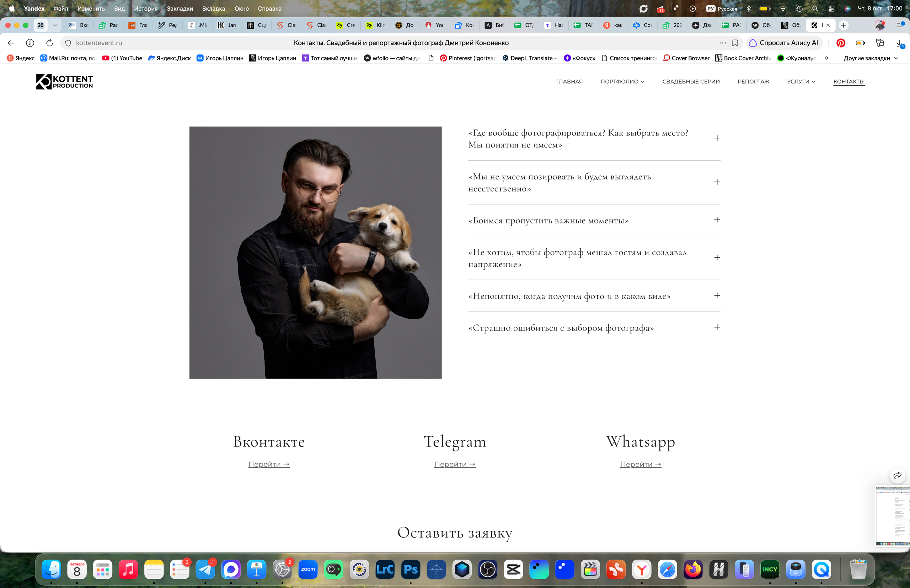Open the tab list chevron next to 26
The image size is (910, 588).
(x=55, y=25)
